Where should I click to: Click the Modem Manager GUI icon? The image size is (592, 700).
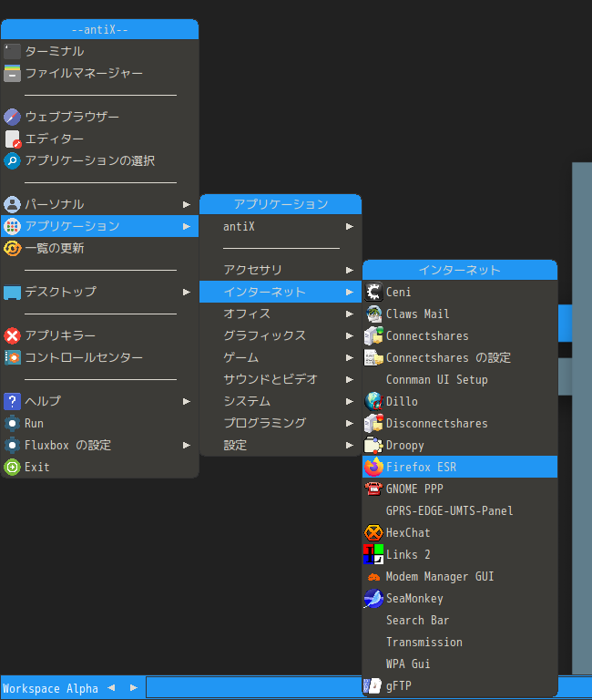click(x=373, y=577)
